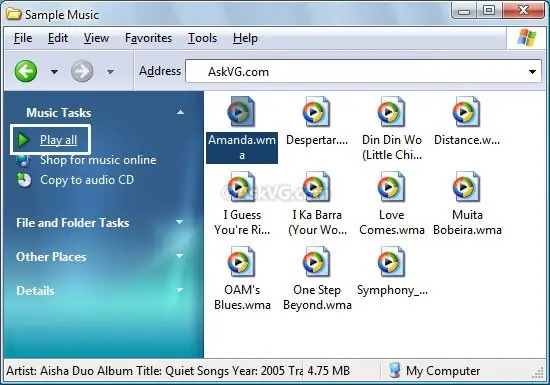Click the 4.75 MB status bar entry
The image size is (550, 385).
[x=328, y=371]
